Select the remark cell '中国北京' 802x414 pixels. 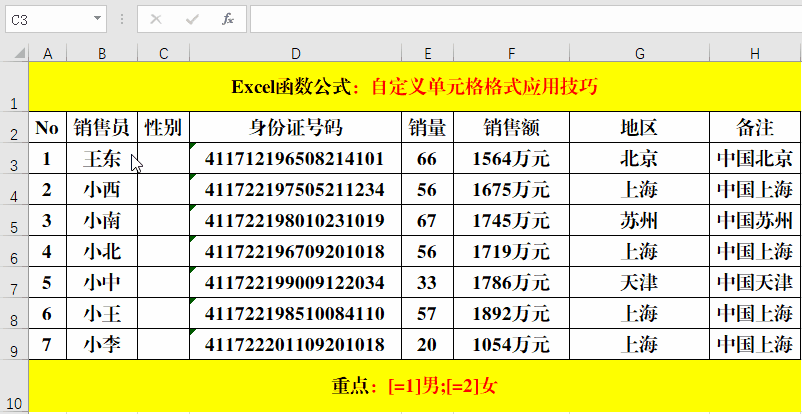pyautogui.click(x=755, y=158)
